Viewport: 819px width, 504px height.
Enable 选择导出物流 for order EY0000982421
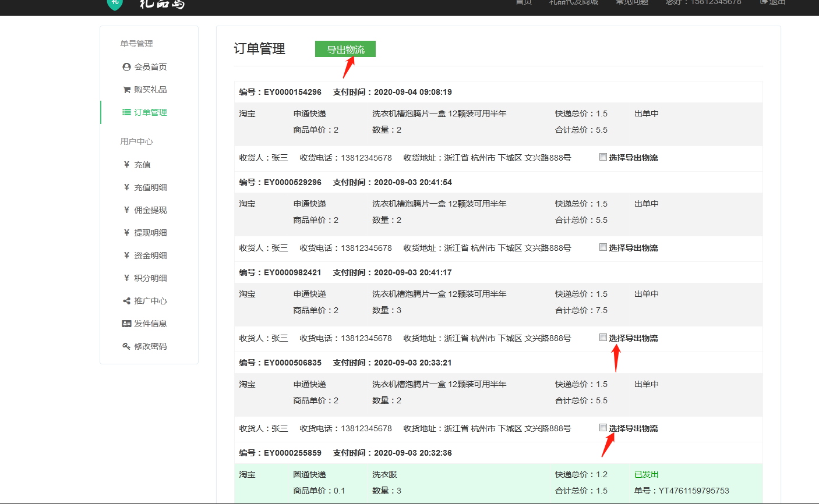[x=603, y=338]
